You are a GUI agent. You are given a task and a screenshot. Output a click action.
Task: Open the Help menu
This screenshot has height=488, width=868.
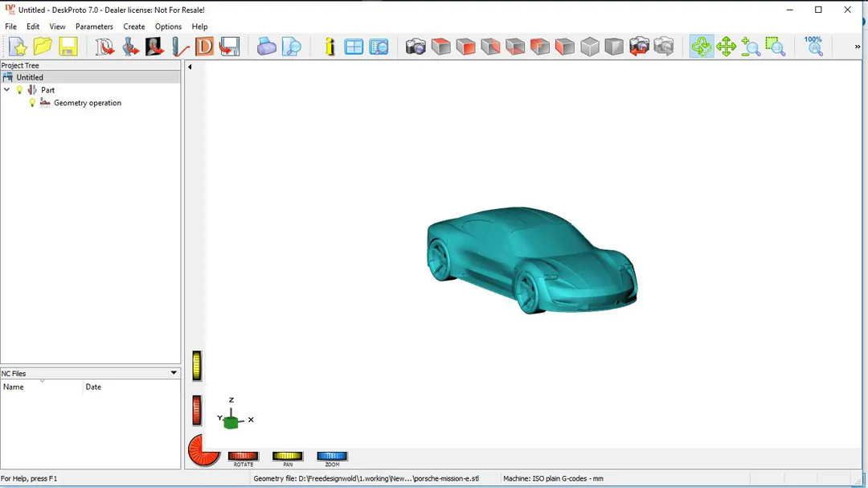pos(199,27)
